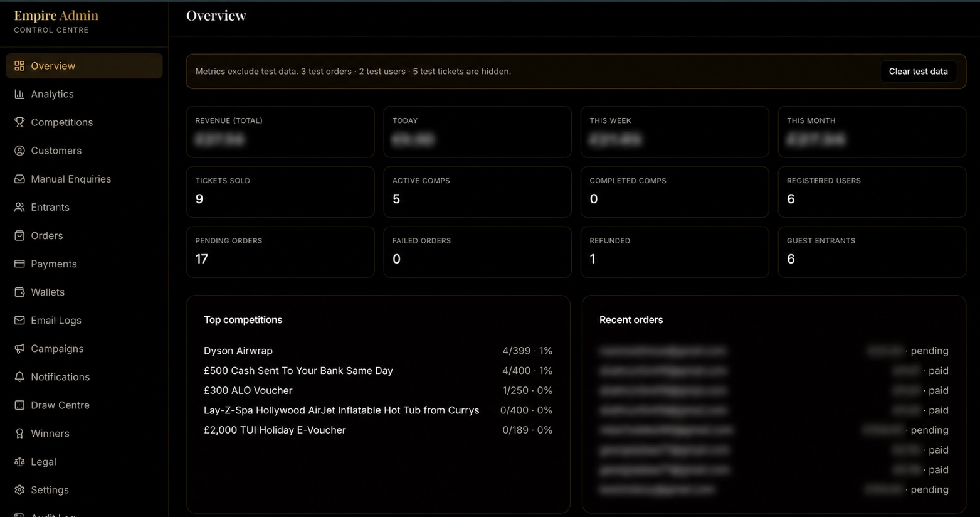Click the Orders shopping bag icon
The height and width of the screenshot is (517, 980).
tap(19, 235)
